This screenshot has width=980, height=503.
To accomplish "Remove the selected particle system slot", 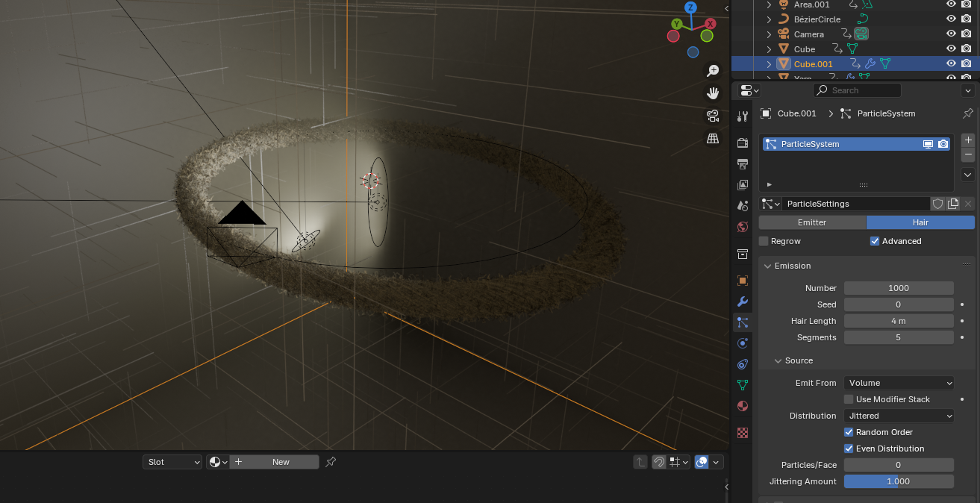I will click(968, 154).
